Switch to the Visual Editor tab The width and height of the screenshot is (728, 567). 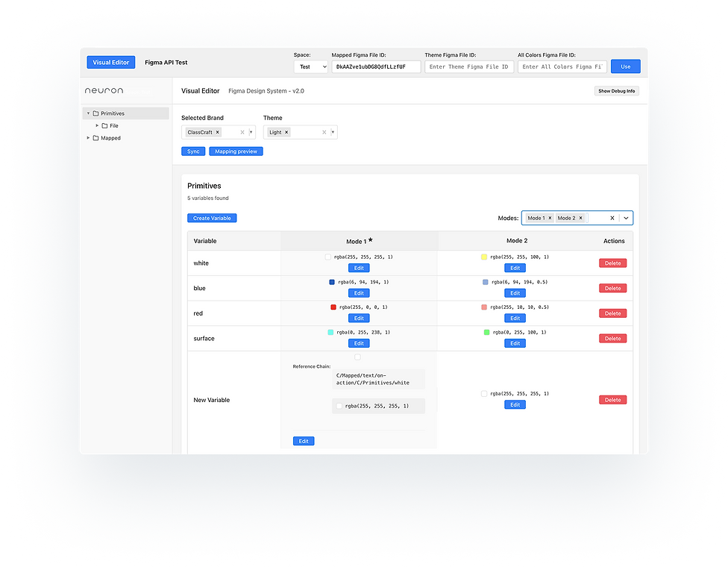(x=111, y=63)
